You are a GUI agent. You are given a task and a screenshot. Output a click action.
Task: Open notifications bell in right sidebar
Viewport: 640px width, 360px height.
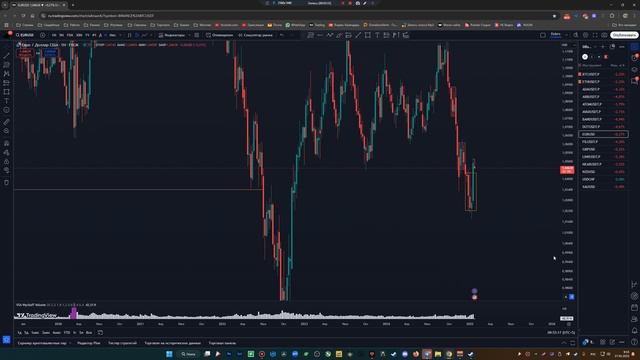[634, 330]
